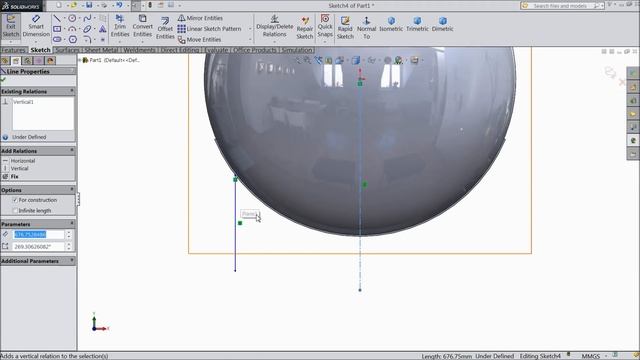Expand the Part1 flyout tree node

[80, 60]
